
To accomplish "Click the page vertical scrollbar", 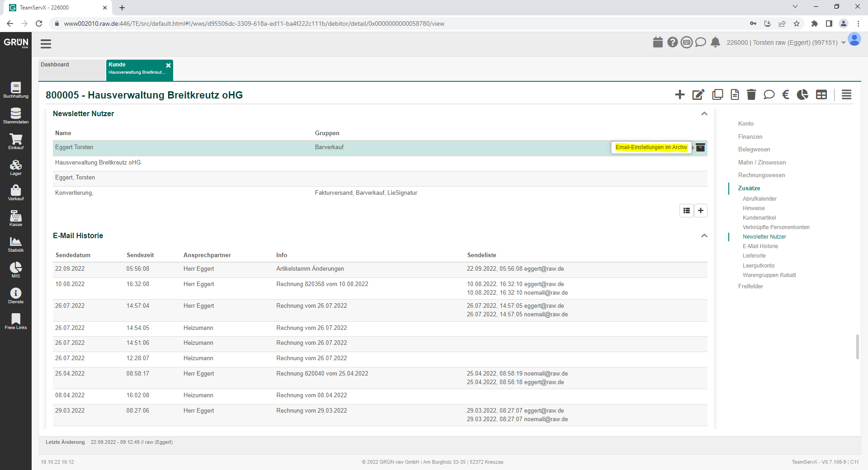I will [x=857, y=347].
